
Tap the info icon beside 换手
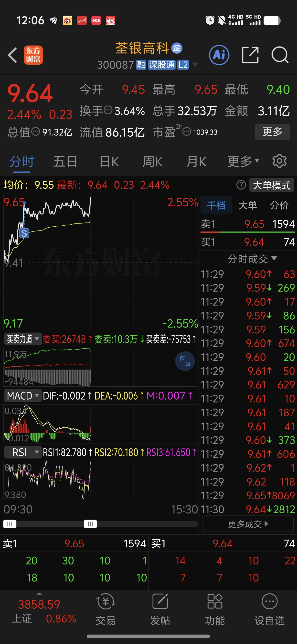[x=108, y=110]
